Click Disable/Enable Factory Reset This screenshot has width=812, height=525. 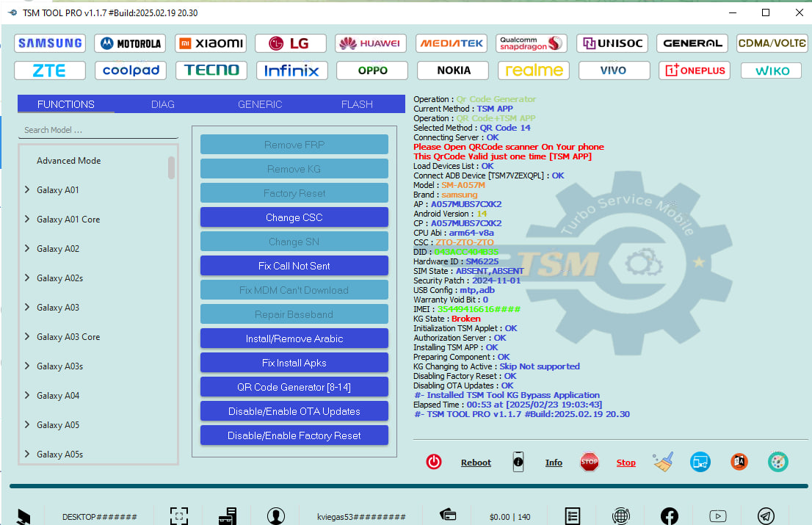click(294, 435)
